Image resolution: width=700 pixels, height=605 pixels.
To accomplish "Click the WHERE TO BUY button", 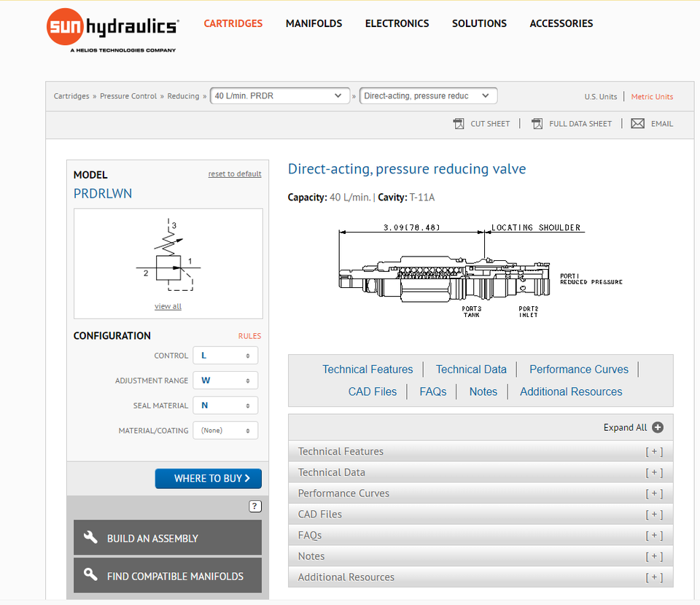I will tap(209, 479).
